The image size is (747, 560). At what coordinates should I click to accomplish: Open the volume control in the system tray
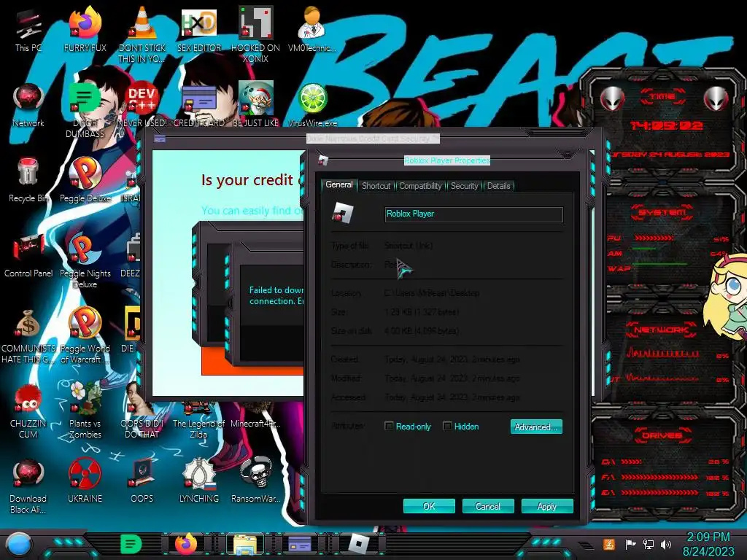[x=665, y=544]
